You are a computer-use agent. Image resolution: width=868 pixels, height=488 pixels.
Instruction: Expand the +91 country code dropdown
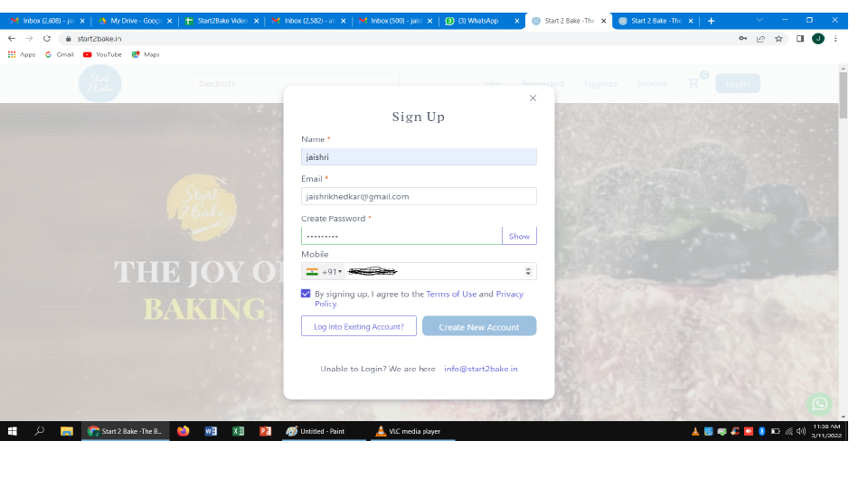324,271
